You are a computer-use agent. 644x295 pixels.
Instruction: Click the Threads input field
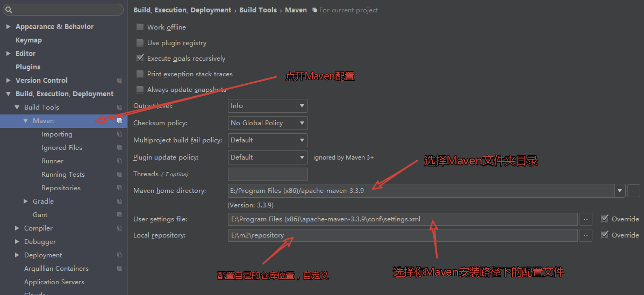point(268,174)
